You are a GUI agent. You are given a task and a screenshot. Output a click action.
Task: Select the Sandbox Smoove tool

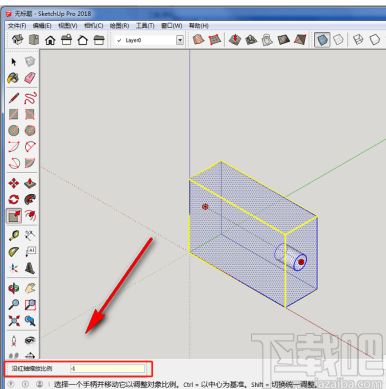pyautogui.click(x=235, y=40)
